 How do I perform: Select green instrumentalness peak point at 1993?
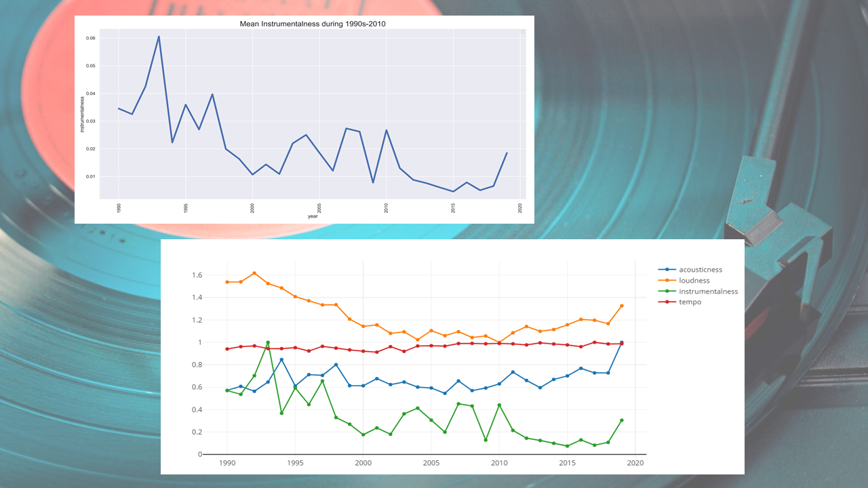(x=268, y=343)
